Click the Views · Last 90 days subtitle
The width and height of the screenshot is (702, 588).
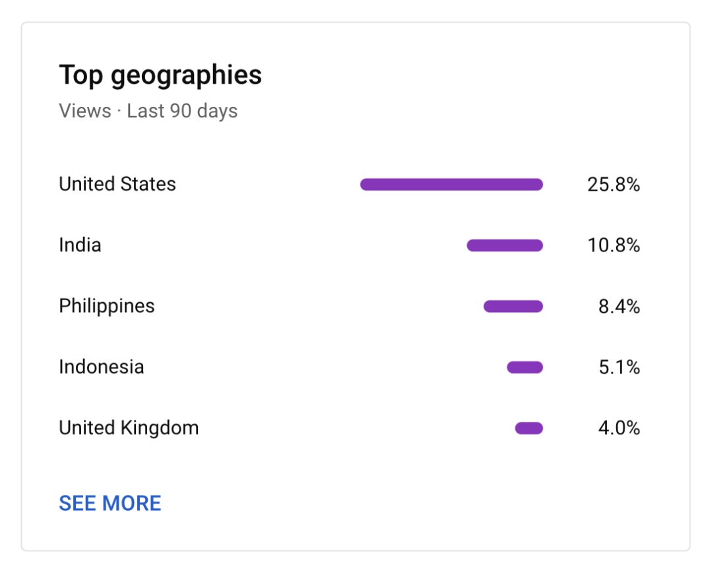pos(148,111)
